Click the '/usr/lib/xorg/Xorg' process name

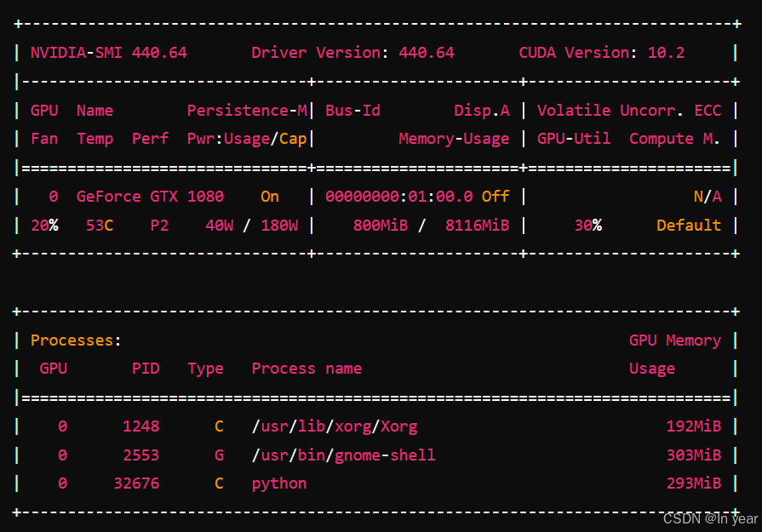click(335, 426)
